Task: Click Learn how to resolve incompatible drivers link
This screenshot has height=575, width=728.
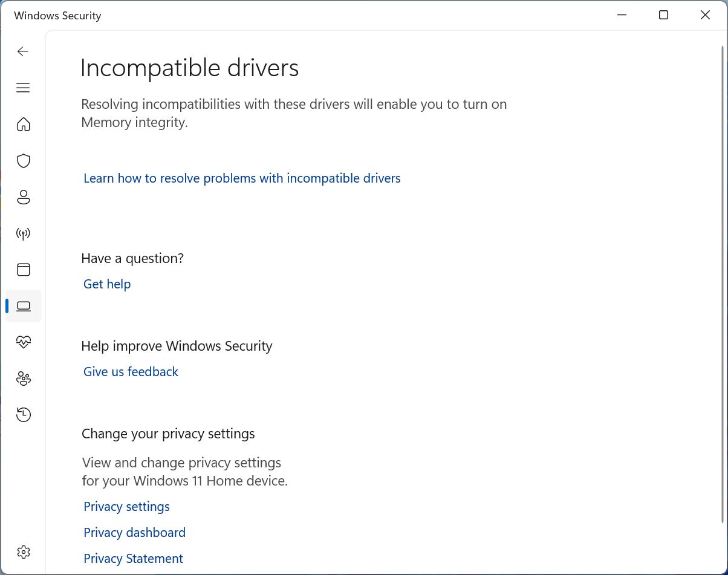Action: click(x=242, y=178)
